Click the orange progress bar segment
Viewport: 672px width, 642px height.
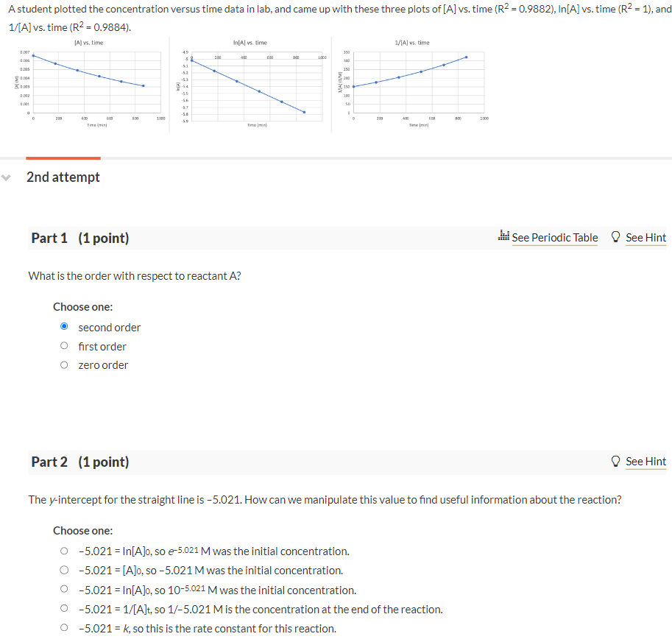pos(63,158)
